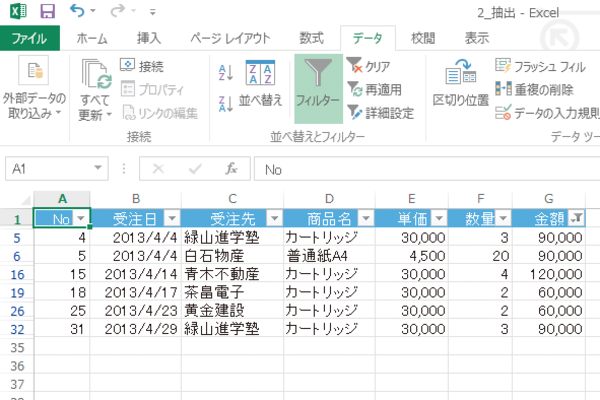Open the 表示 tab

(477, 38)
